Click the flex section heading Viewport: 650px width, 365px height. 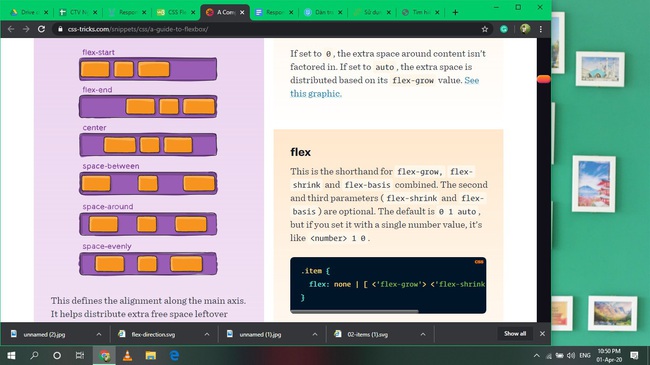[x=301, y=152]
